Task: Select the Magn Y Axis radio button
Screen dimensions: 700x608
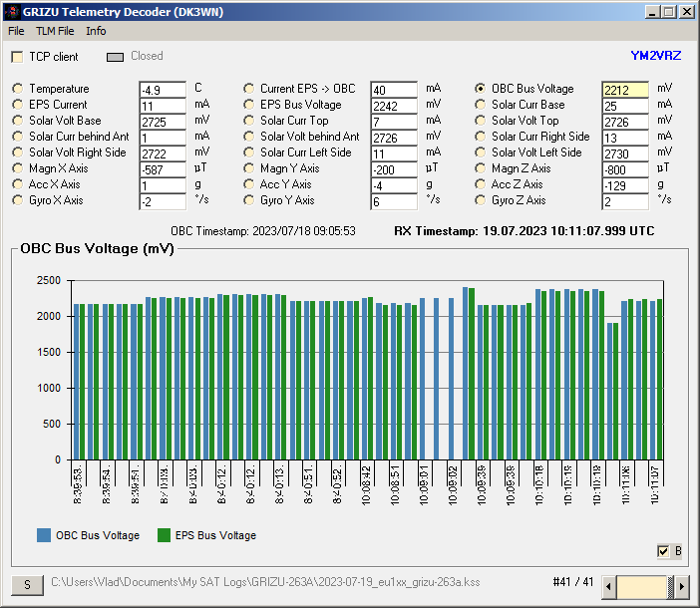Action: 248,168
